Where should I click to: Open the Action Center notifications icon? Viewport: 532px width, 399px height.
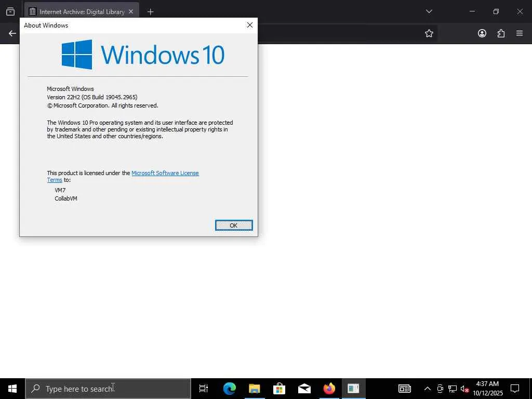click(515, 389)
